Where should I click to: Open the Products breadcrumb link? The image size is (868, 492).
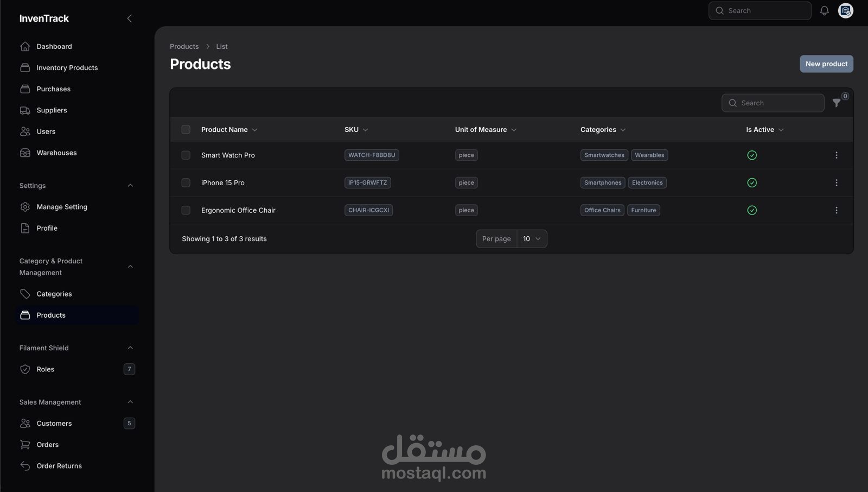(184, 46)
